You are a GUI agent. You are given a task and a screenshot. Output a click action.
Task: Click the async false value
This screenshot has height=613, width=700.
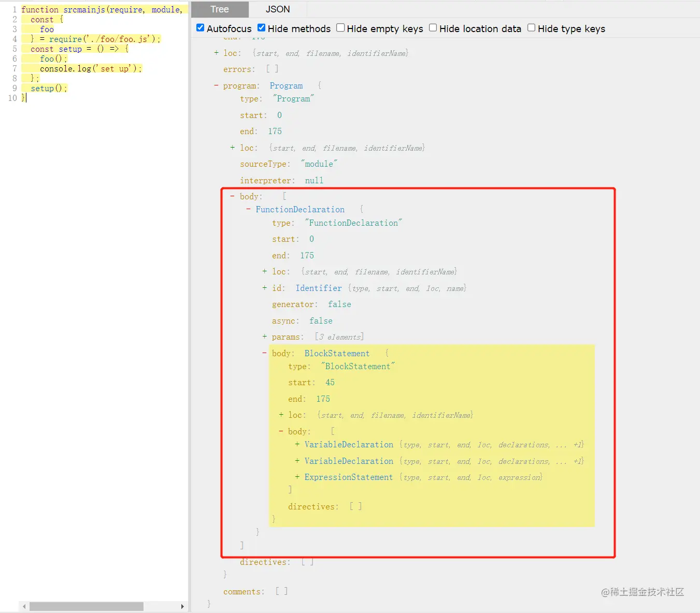321,320
